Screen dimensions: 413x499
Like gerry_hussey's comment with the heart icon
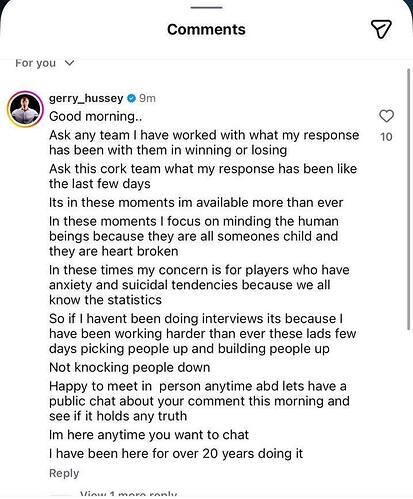[x=386, y=116]
